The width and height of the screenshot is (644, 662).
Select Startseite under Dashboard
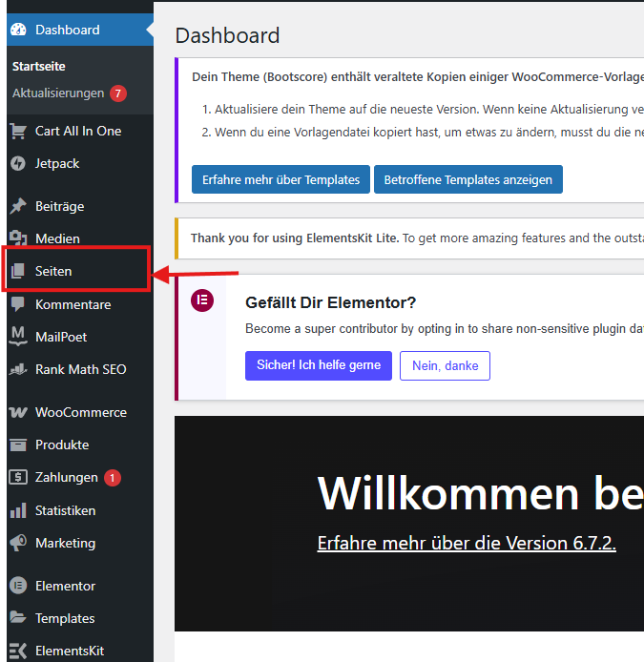click(x=39, y=67)
